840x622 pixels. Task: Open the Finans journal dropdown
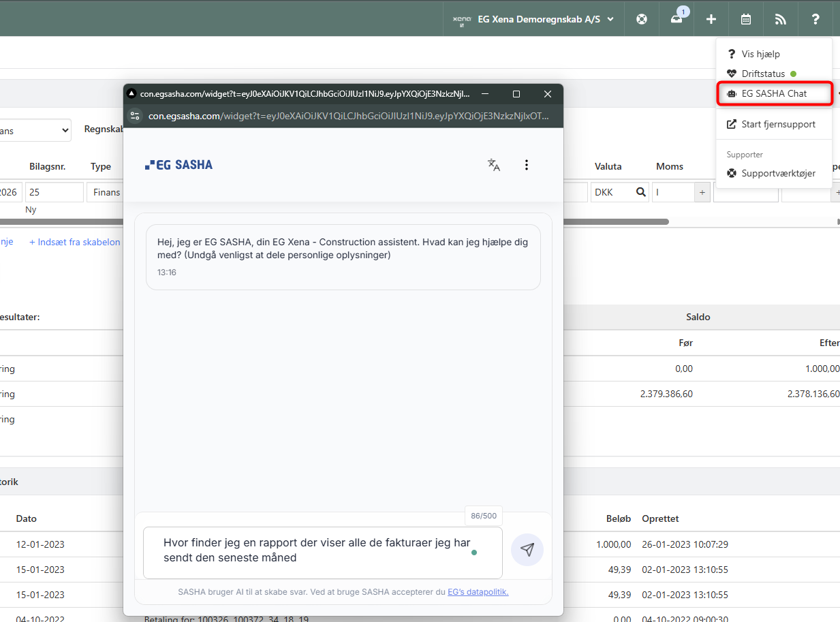[35, 130]
